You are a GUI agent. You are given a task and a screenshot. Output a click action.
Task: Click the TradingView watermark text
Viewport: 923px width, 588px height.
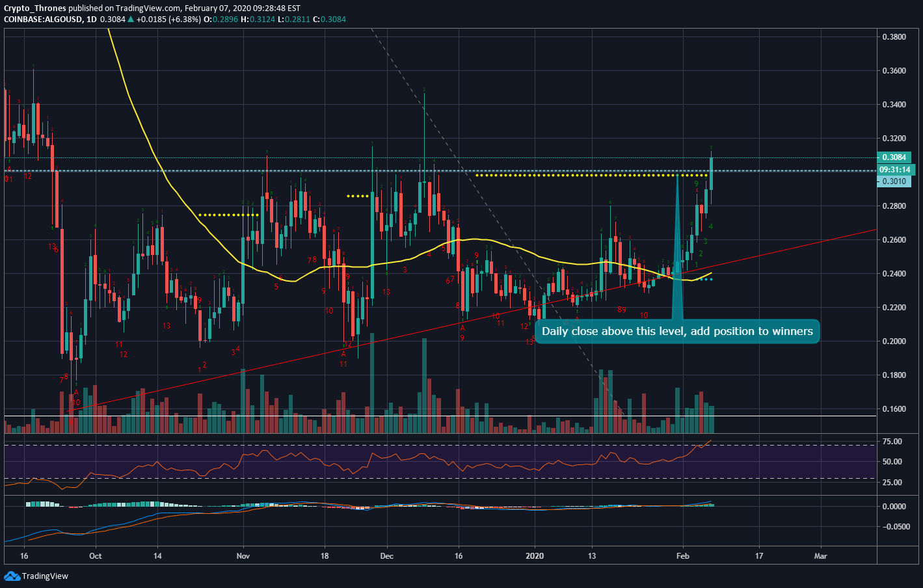pos(45,576)
